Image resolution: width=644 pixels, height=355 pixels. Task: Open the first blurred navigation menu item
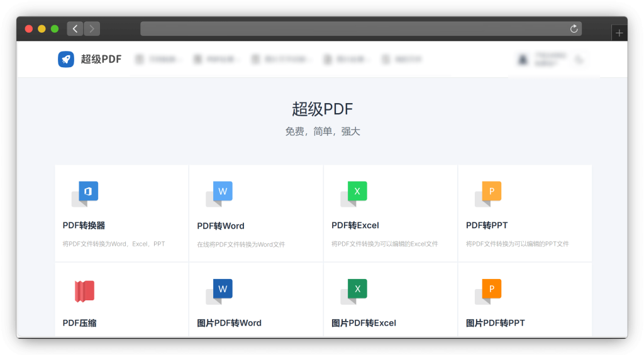(x=158, y=60)
